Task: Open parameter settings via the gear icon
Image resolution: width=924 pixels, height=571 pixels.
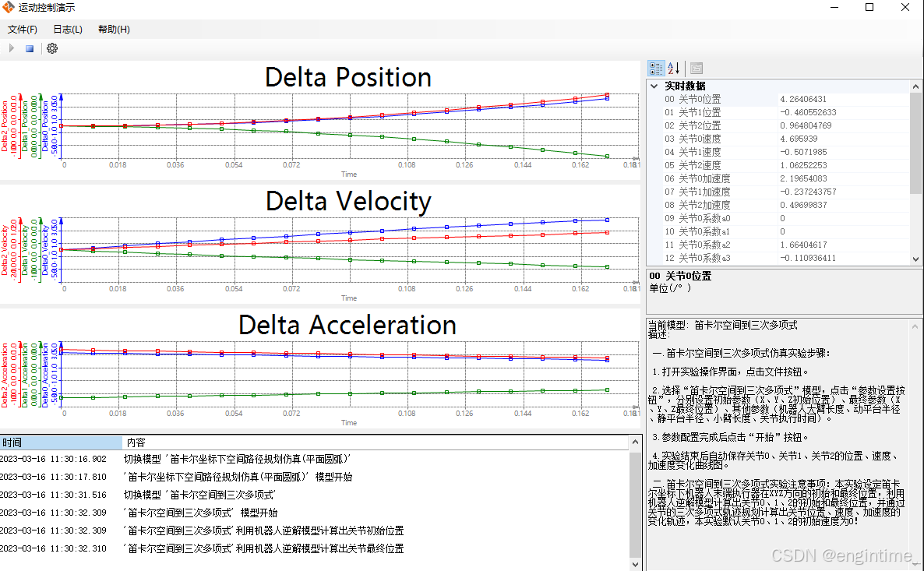Action: tap(51, 48)
